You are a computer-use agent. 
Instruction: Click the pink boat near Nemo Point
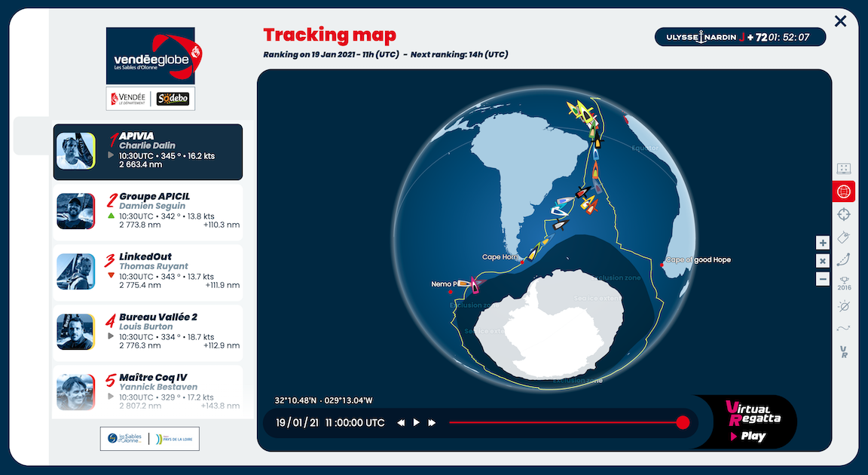pyautogui.click(x=475, y=284)
